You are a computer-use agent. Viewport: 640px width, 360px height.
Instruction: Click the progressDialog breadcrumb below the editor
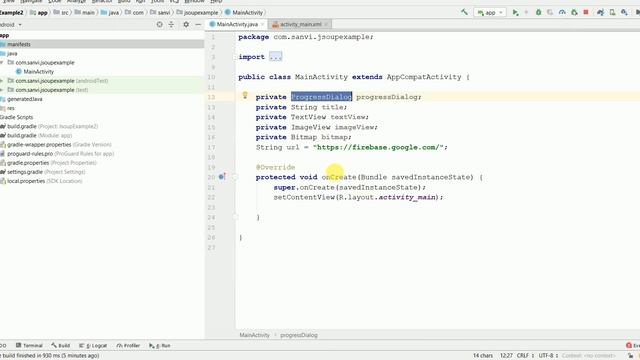tap(299, 335)
